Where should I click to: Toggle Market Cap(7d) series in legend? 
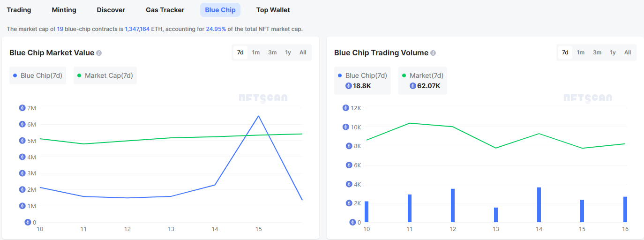105,75
